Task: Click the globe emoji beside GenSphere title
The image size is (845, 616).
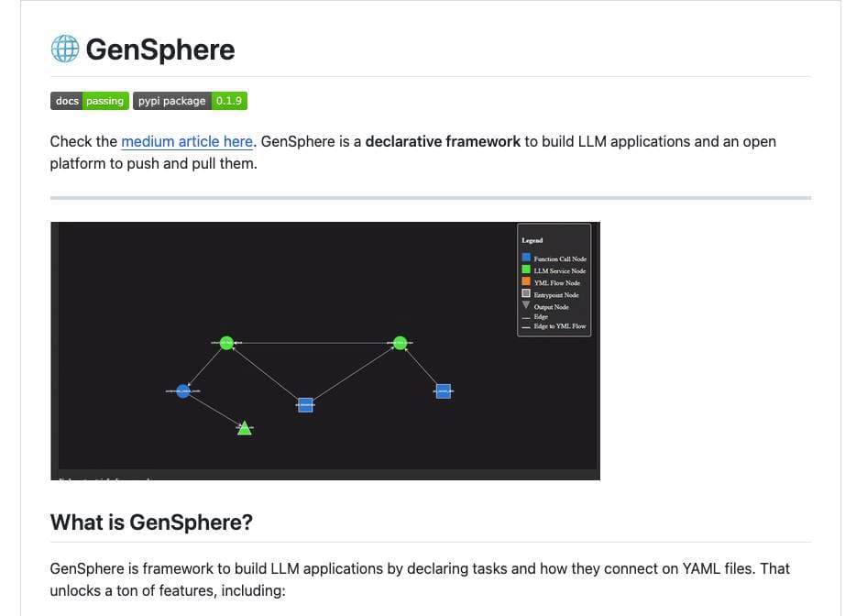Action: [65, 49]
